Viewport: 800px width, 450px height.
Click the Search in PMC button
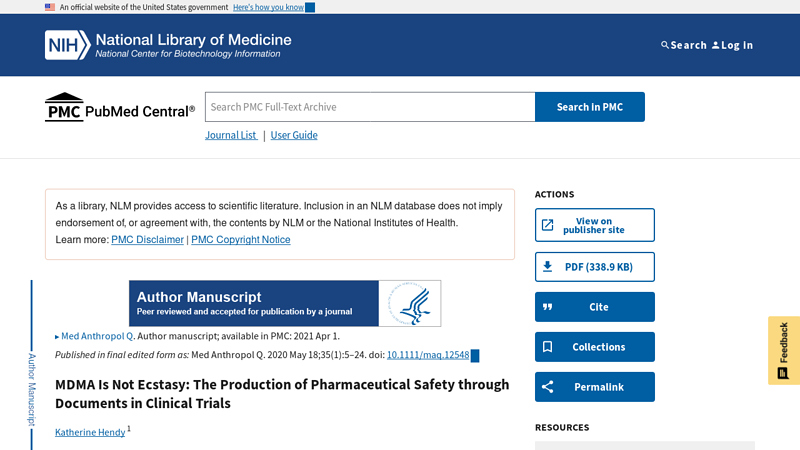coord(590,107)
